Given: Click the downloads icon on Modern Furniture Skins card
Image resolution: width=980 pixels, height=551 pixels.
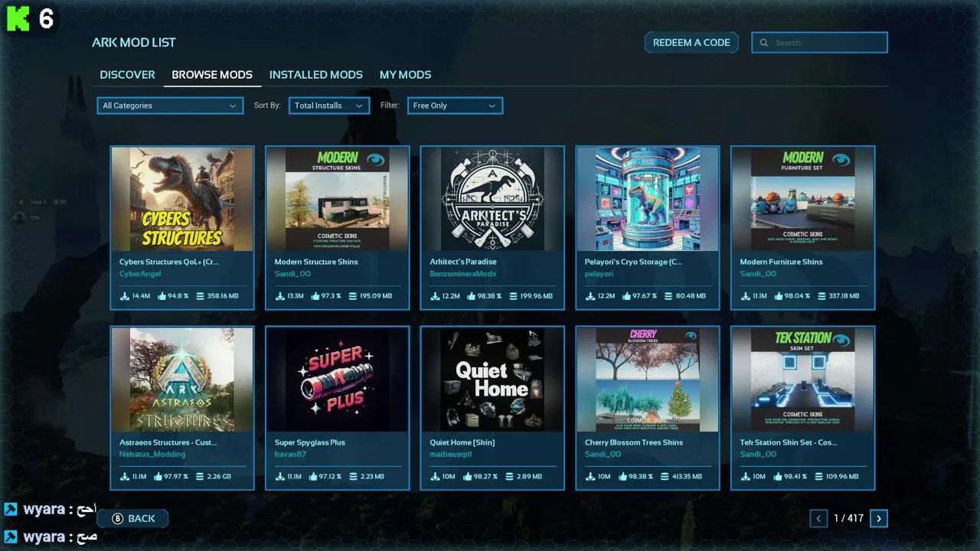Looking at the screenshot, I should [x=745, y=296].
